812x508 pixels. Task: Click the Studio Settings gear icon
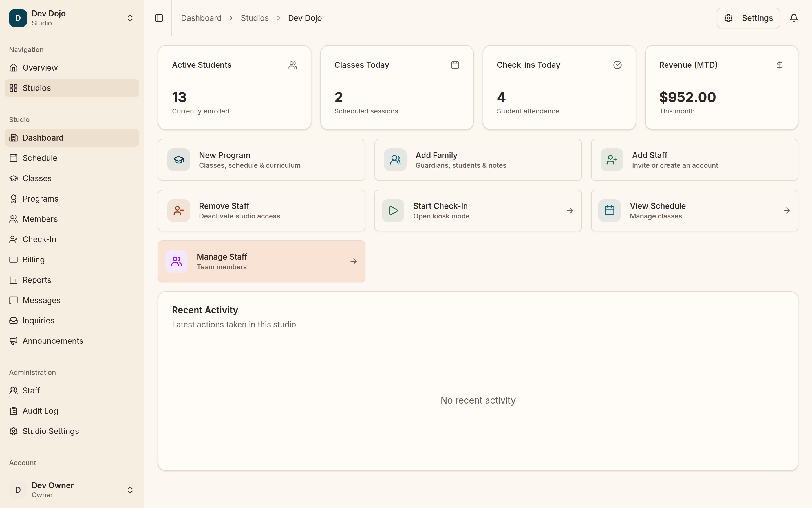pos(14,431)
